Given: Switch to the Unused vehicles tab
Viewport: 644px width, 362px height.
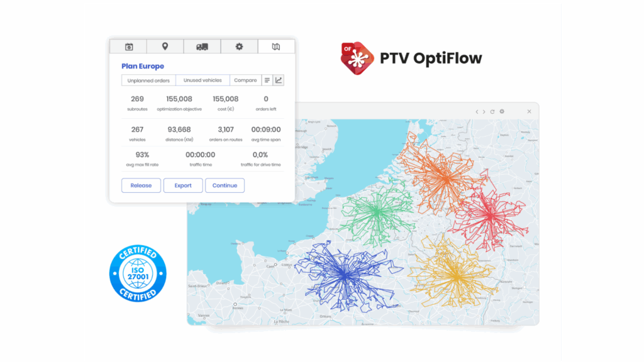Looking at the screenshot, I should (203, 80).
